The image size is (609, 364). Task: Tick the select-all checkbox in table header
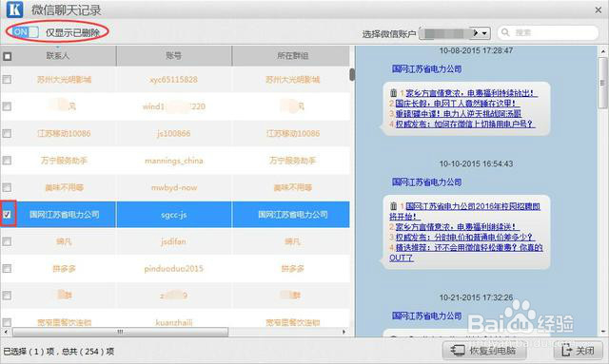(7, 56)
